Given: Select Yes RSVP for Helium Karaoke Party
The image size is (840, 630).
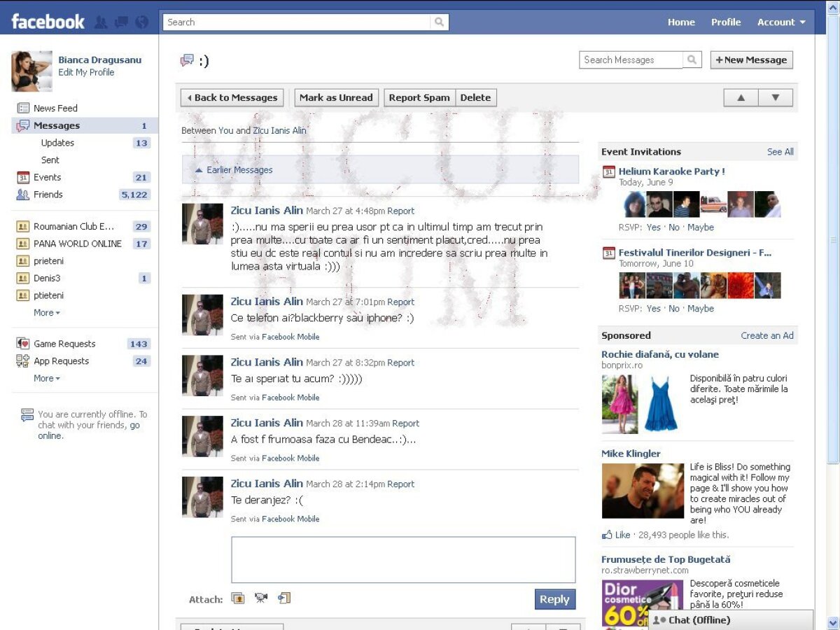Looking at the screenshot, I should point(654,227).
